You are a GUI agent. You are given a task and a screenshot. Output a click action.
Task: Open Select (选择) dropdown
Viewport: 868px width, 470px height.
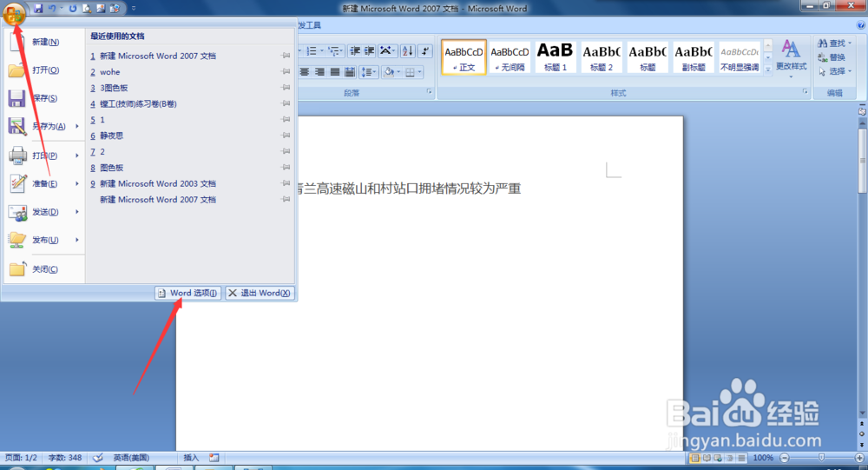(x=835, y=71)
